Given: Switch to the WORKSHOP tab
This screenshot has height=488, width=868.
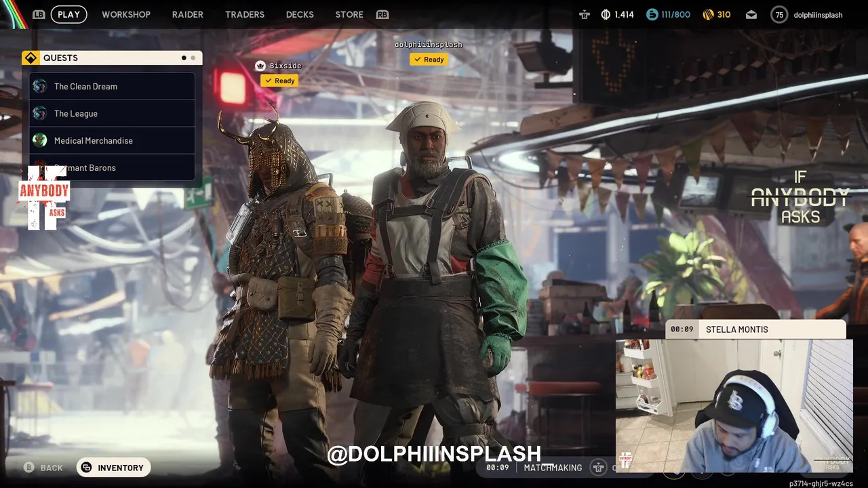Looking at the screenshot, I should 126,14.
